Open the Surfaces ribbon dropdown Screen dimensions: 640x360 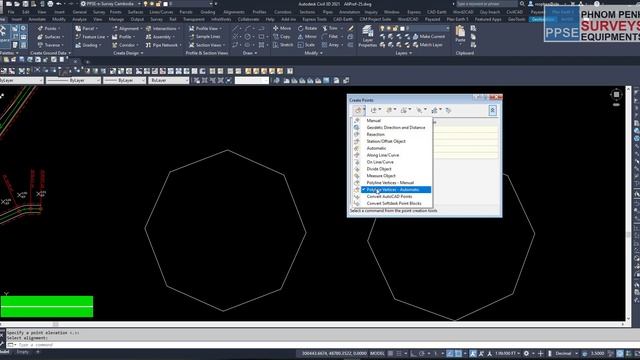click(50, 37)
